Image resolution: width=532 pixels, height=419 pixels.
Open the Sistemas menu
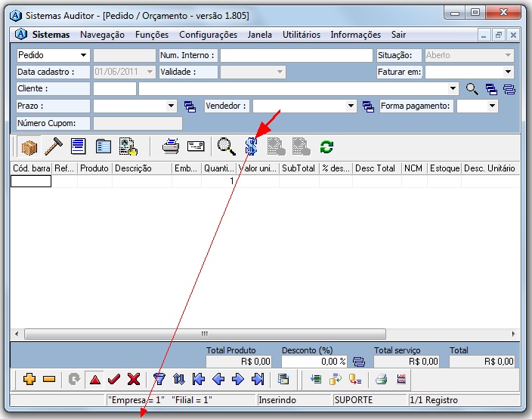(51, 35)
